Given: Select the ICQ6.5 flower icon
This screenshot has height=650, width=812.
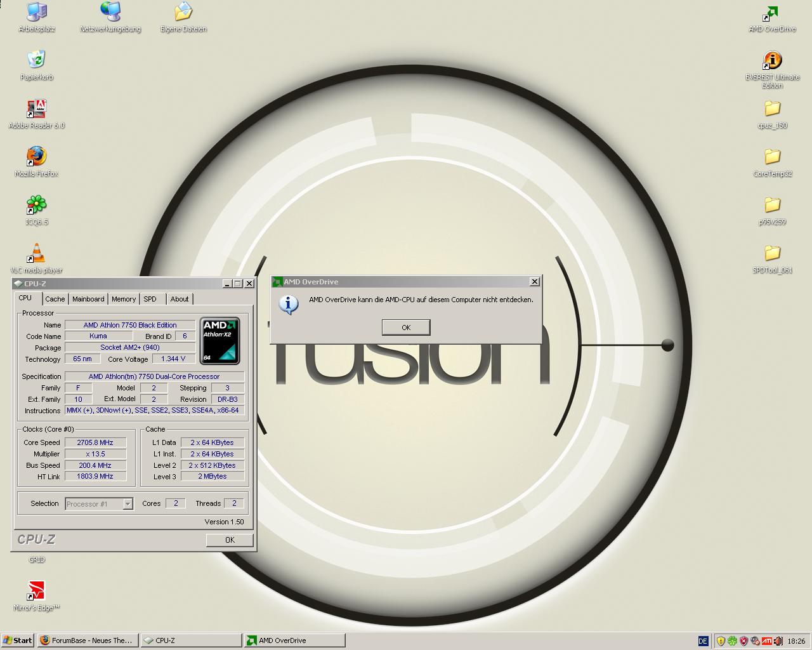Looking at the screenshot, I should point(37,210).
